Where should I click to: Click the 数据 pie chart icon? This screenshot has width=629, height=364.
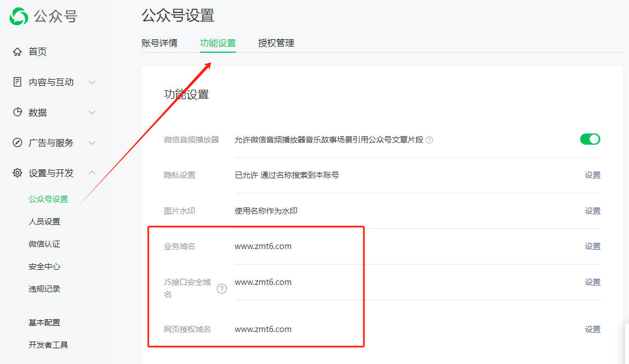[17, 112]
